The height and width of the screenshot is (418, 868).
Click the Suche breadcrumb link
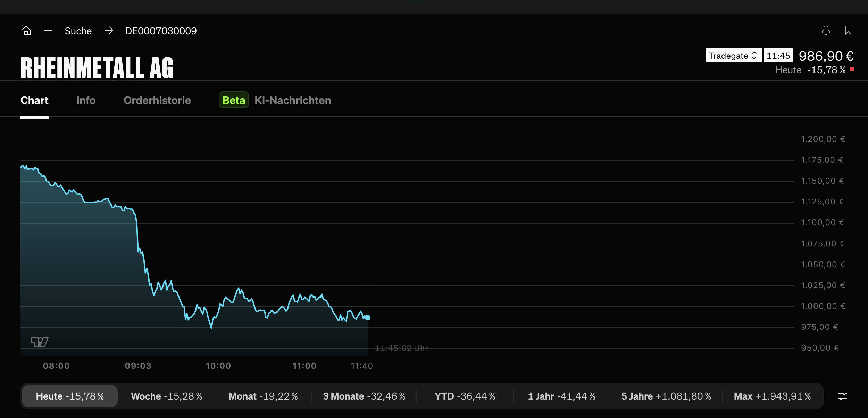[x=78, y=31]
